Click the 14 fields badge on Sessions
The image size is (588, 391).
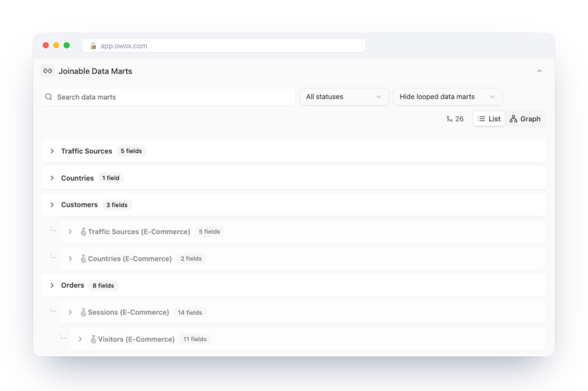pyautogui.click(x=190, y=313)
